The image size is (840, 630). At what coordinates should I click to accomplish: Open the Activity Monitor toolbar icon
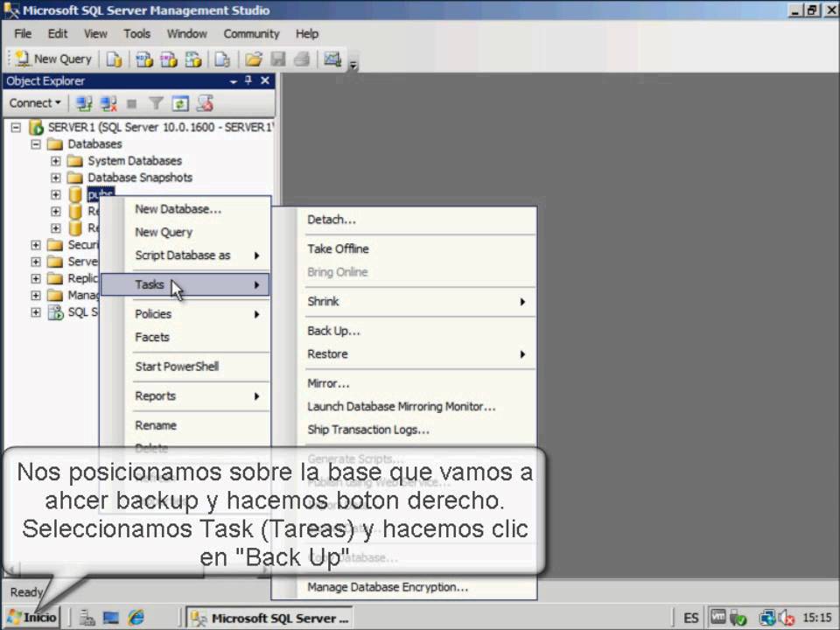(332, 59)
